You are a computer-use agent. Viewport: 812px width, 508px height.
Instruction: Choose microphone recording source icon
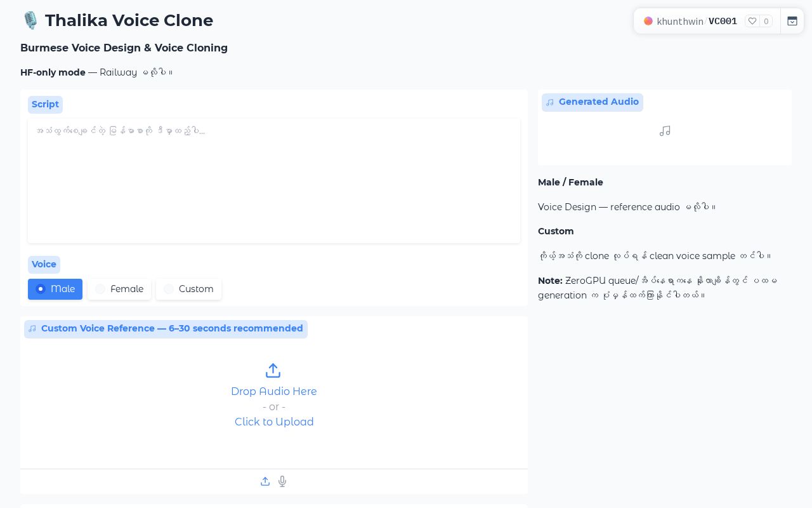tap(282, 481)
